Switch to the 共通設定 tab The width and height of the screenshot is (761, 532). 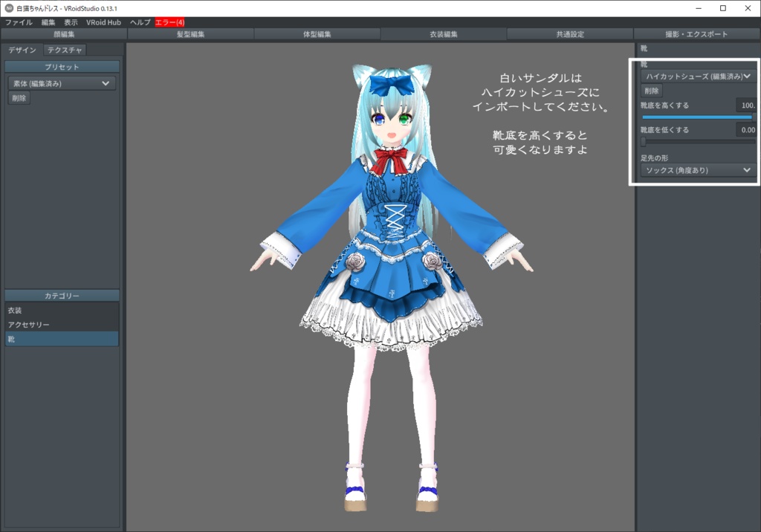click(569, 34)
